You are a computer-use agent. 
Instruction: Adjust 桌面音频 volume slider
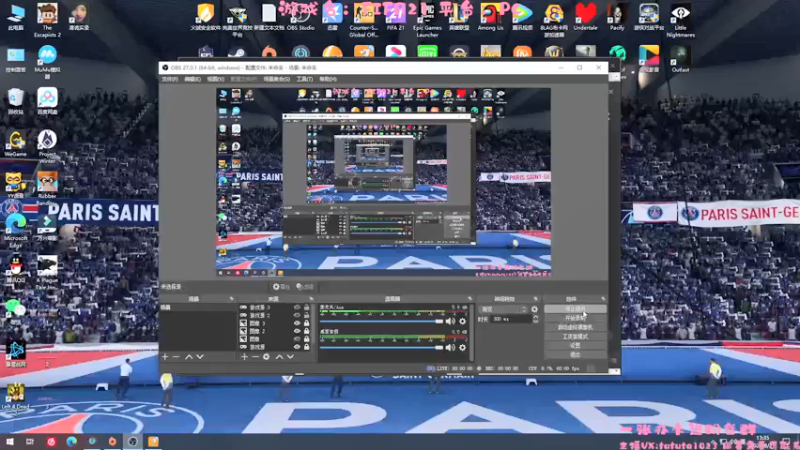381,348
